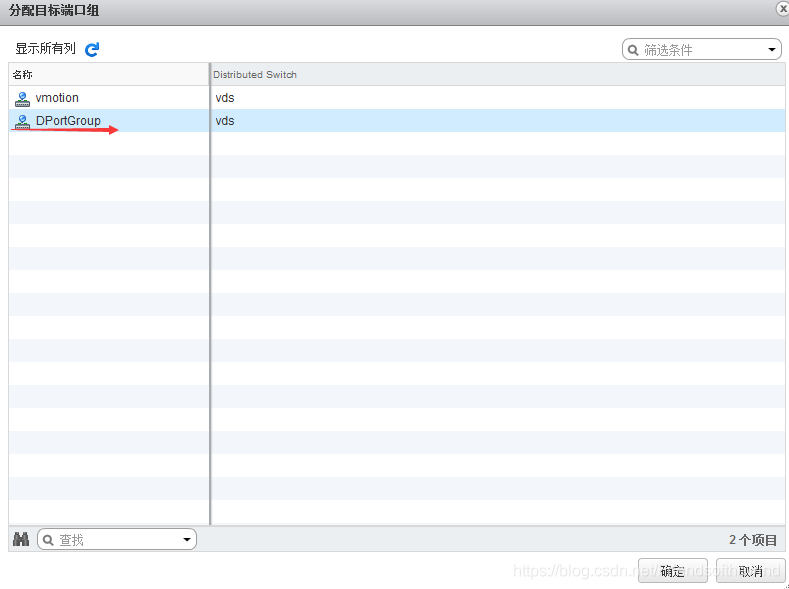This screenshot has height=589, width=789.
Task: Focus the 筛选条件 filter input field
Action: [702, 50]
